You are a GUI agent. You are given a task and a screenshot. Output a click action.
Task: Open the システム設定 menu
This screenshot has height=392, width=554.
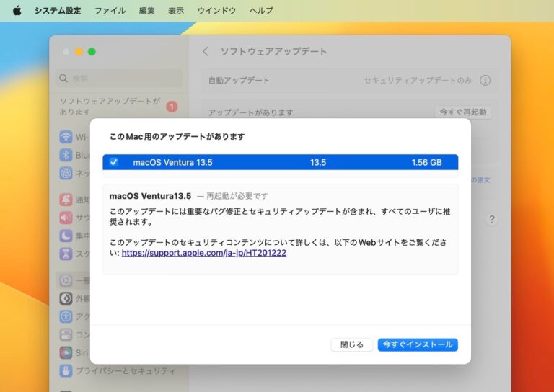tap(58, 11)
